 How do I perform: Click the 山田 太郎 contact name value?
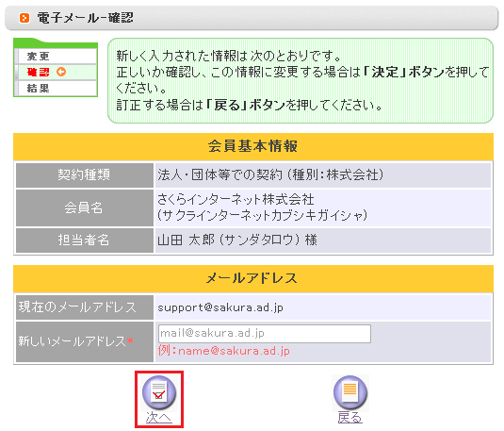(323, 240)
